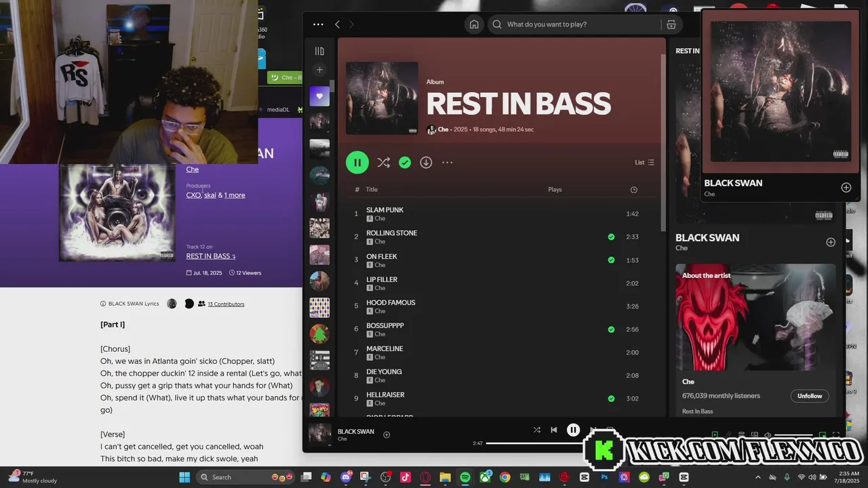Open Google Chrome from the taskbar

tap(505, 477)
